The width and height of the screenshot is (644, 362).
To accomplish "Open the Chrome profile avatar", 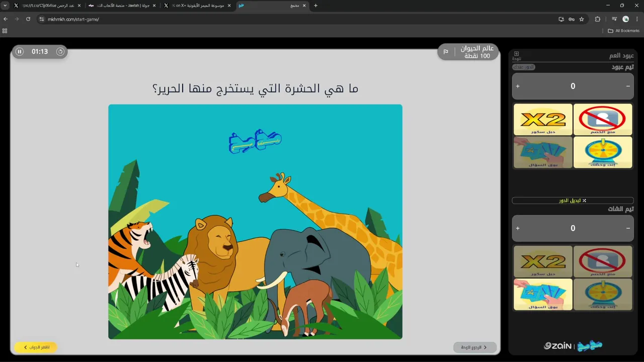I will coord(625,19).
